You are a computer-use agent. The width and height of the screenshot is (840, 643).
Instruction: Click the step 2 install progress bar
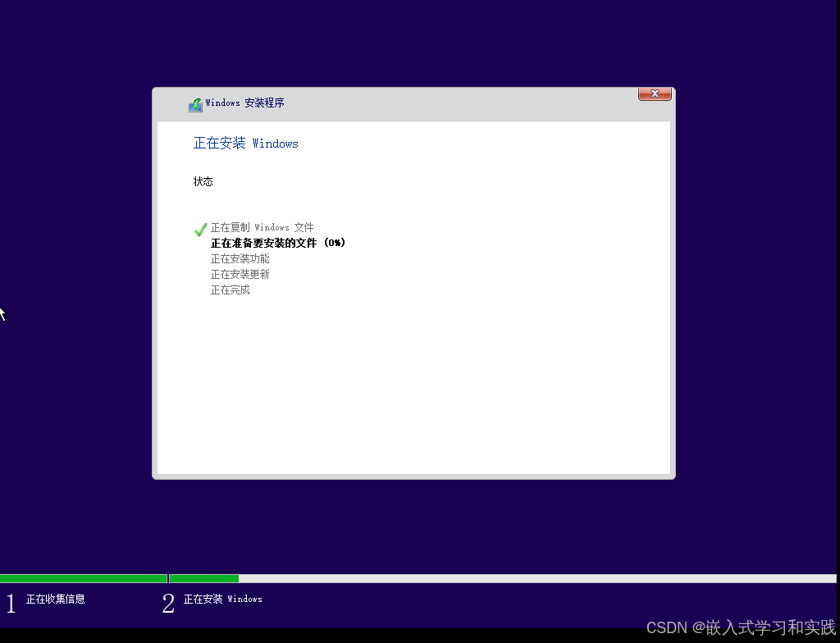coord(503,578)
